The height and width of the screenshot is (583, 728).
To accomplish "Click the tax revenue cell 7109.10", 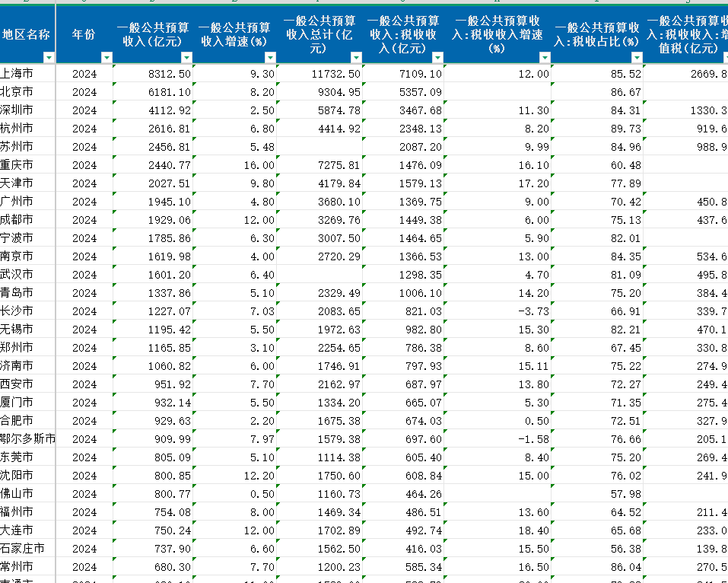I will pos(403,73).
